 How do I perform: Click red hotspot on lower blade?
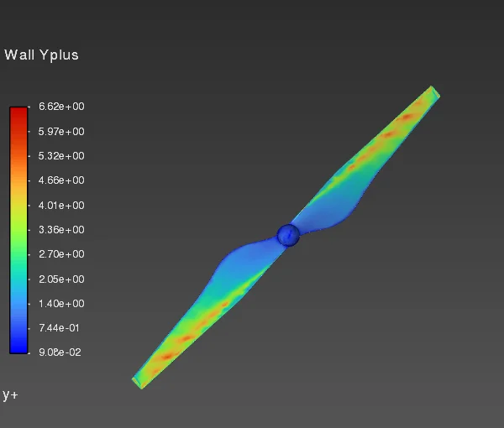(167, 356)
